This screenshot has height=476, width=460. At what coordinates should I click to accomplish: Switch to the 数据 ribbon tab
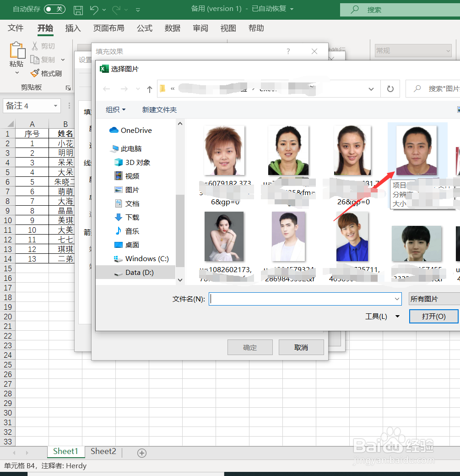[173, 28]
